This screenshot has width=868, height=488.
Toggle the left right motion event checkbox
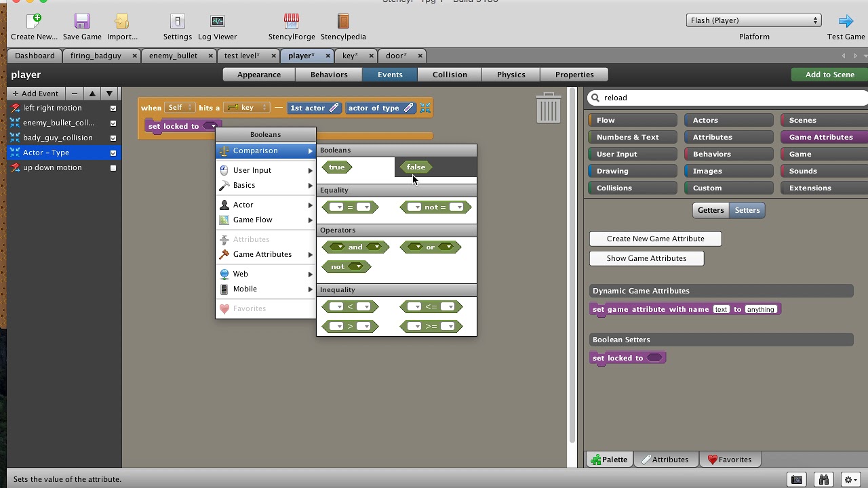[113, 108]
